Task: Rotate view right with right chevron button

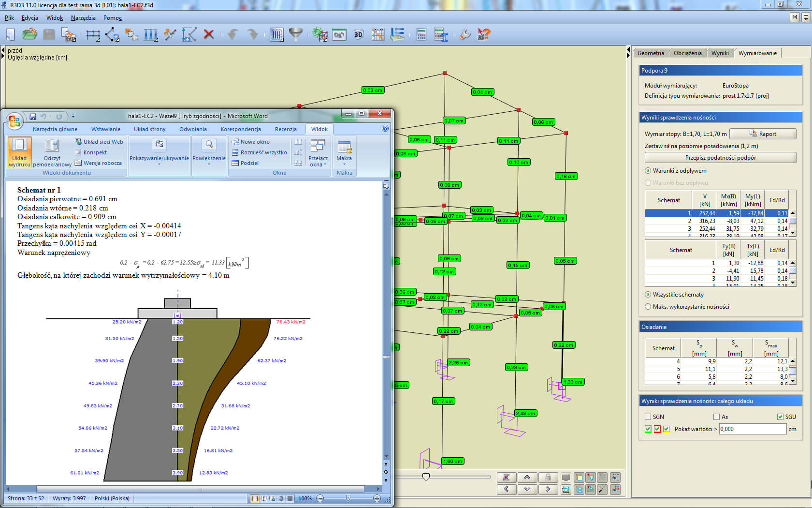Action: (548, 489)
